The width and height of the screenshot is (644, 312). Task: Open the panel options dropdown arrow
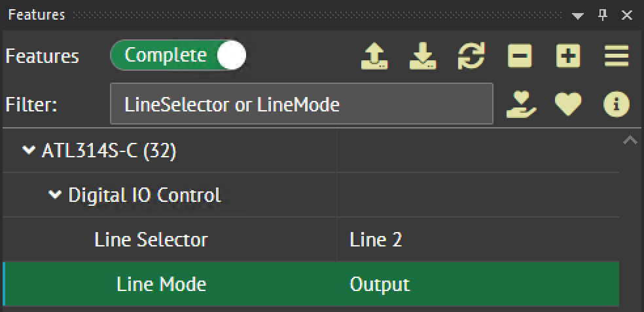click(x=578, y=15)
